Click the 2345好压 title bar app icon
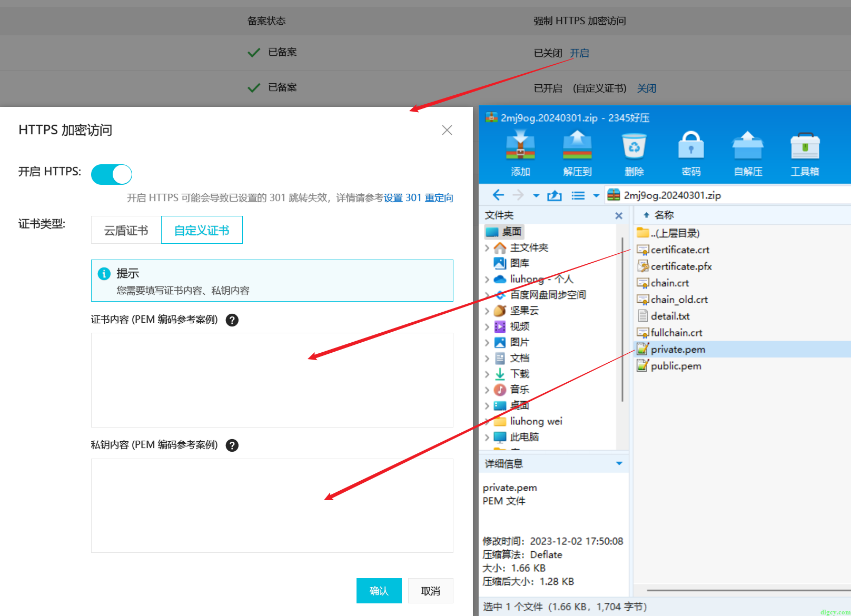The height and width of the screenshot is (616, 851). 491,117
